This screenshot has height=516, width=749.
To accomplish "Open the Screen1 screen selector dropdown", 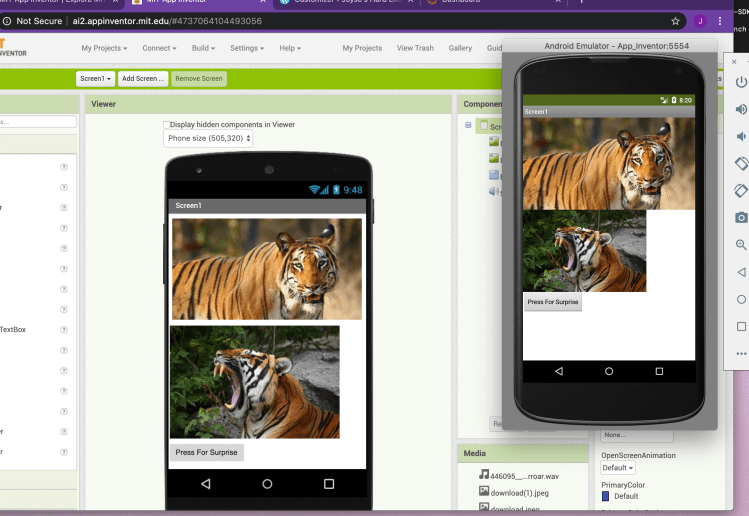I will point(95,79).
